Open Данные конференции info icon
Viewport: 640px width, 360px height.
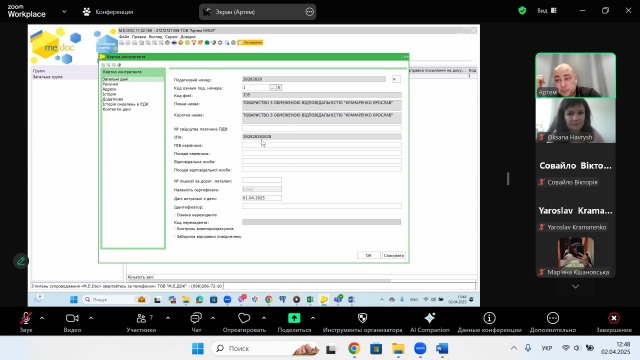489,318
